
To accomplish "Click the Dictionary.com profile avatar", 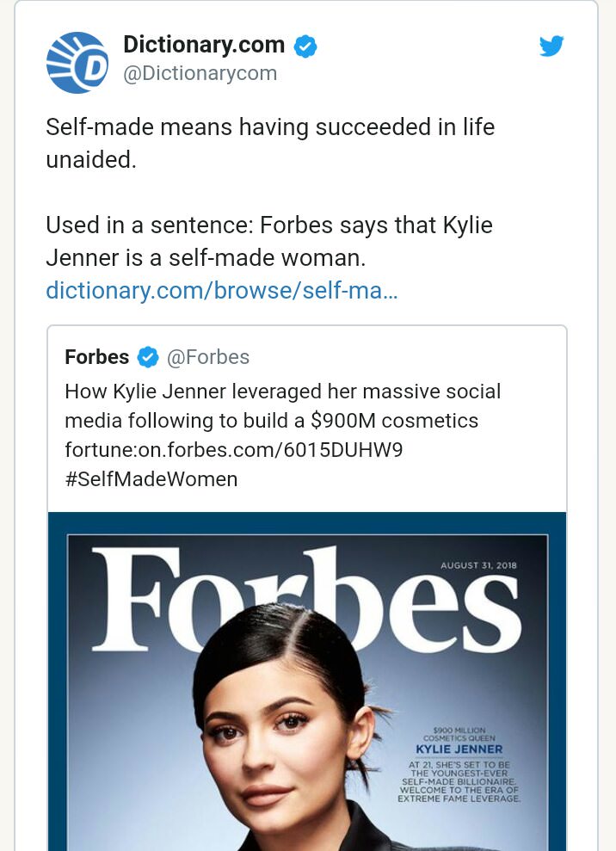I will (77, 62).
